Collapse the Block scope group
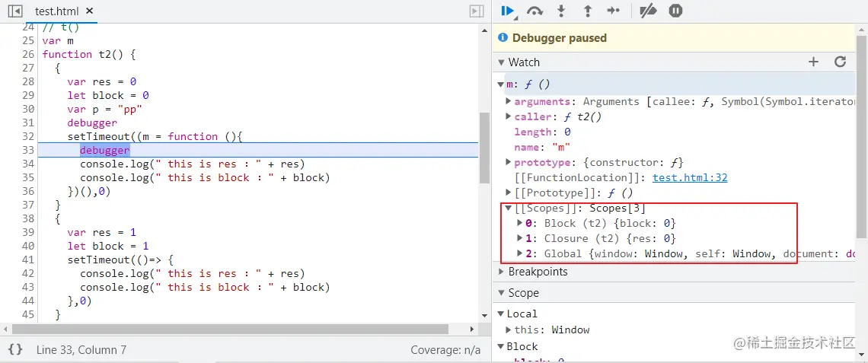 501,346
